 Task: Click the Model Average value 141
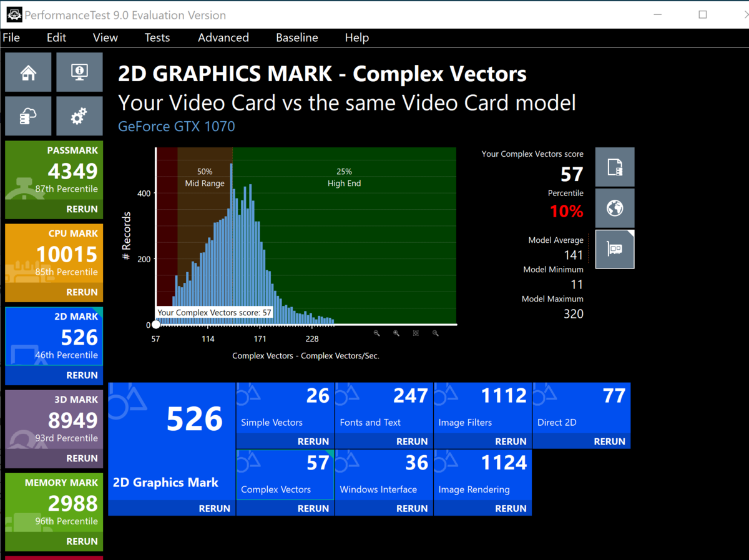click(573, 255)
